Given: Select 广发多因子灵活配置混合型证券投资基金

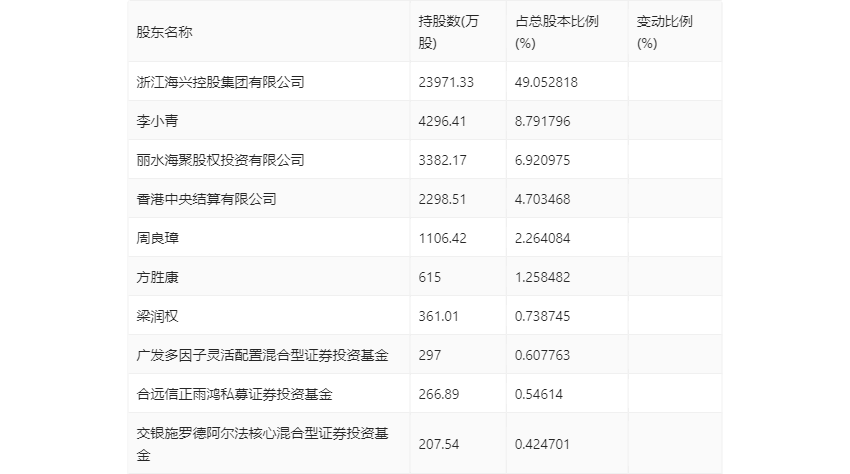Looking at the screenshot, I should (x=262, y=355).
